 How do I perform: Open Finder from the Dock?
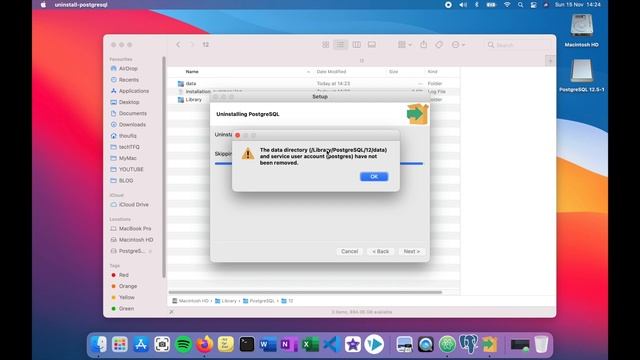click(98, 344)
